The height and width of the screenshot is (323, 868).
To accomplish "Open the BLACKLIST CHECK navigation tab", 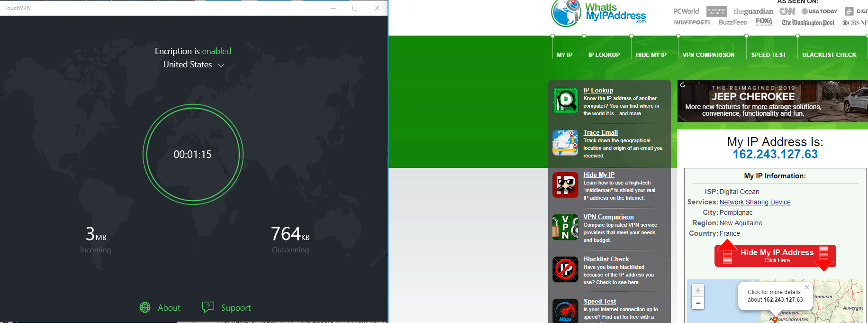I will click(x=829, y=55).
